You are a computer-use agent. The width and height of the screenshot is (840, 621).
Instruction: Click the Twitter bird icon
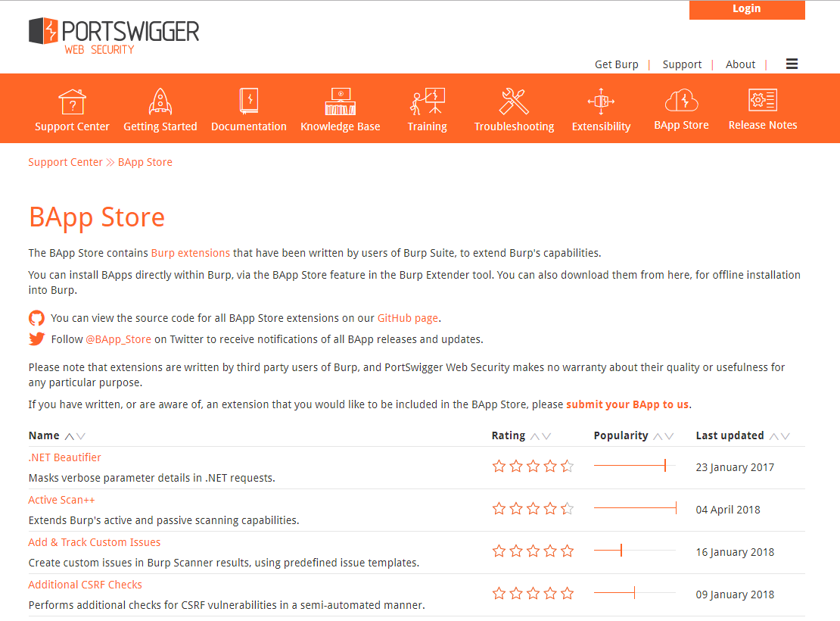(x=36, y=339)
